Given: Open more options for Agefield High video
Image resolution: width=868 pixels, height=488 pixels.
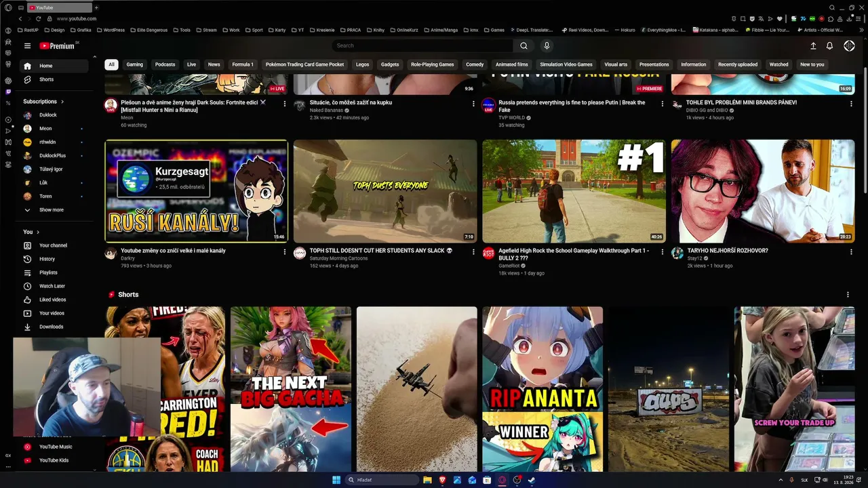Looking at the screenshot, I should [662, 251].
